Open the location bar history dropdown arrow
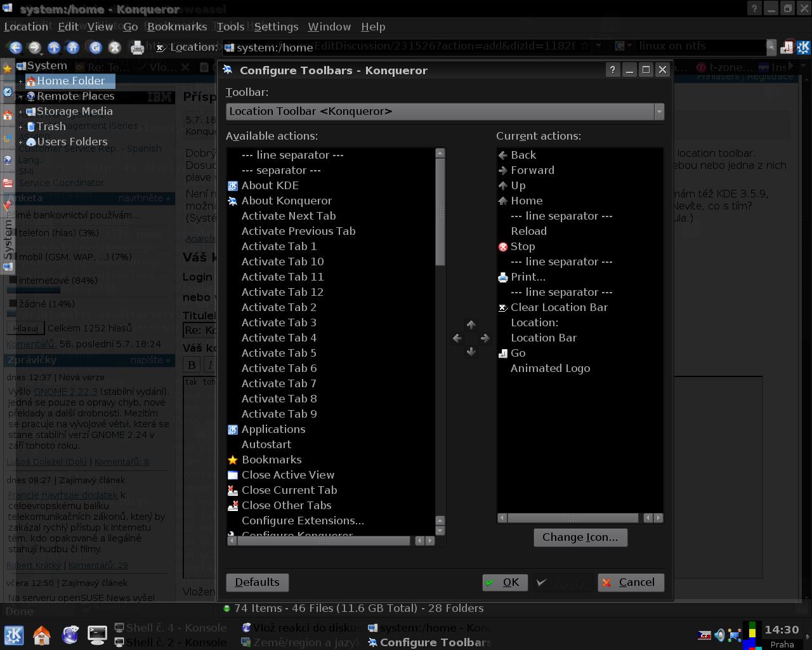Screen dimensions: 812x650 [771, 47]
